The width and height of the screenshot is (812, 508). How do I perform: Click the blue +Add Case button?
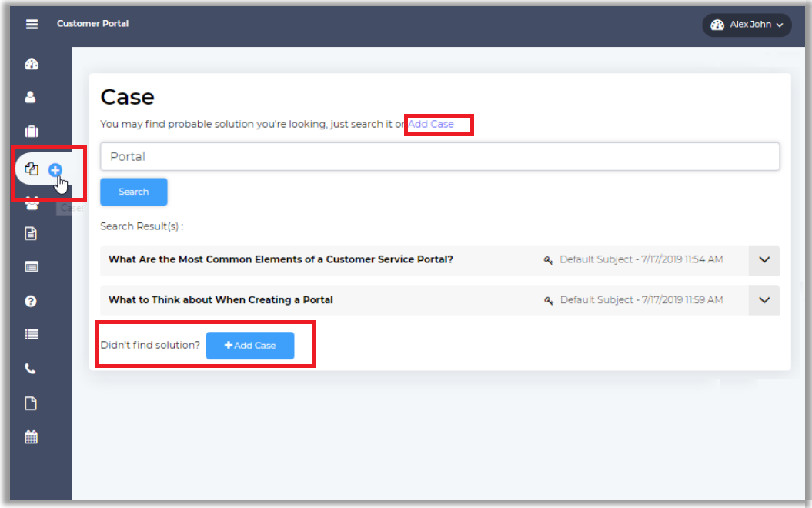250,346
